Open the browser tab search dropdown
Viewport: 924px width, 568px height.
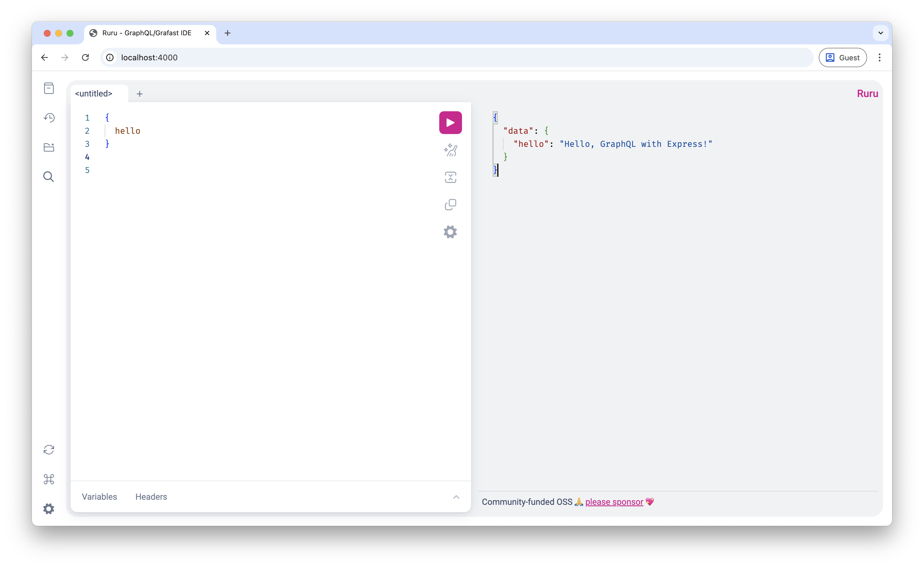click(880, 33)
